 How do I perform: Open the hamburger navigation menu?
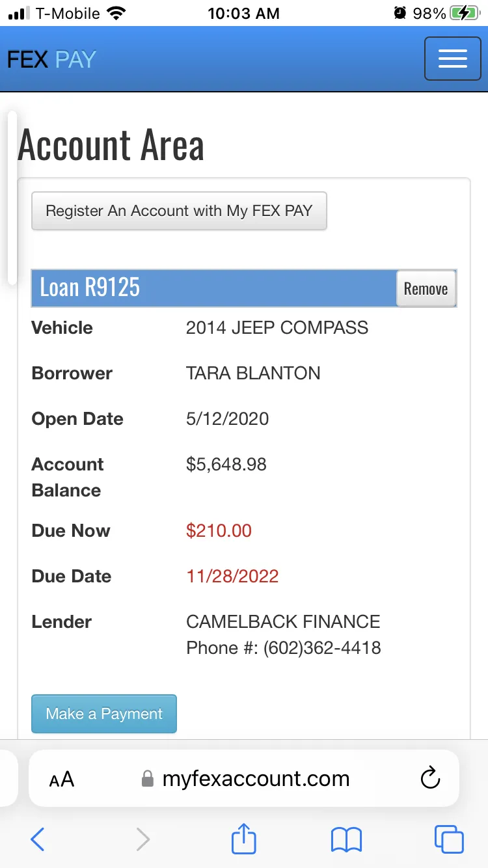[x=452, y=59]
